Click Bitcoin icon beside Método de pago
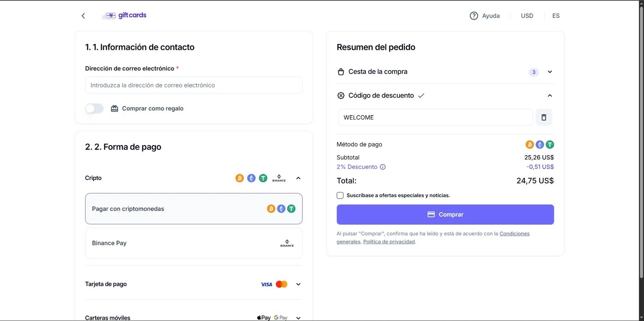This screenshot has width=644, height=321. point(529,145)
